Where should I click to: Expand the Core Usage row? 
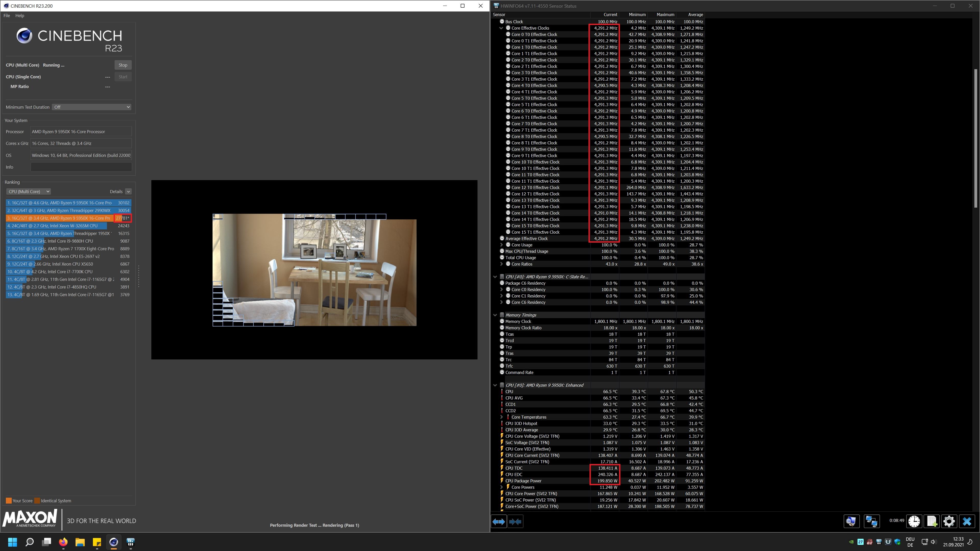(x=501, y=245)
